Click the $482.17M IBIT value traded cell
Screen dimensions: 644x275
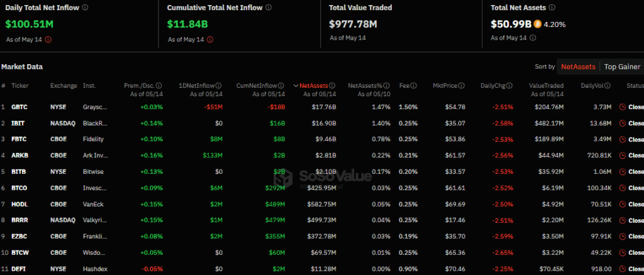[549, 123]
